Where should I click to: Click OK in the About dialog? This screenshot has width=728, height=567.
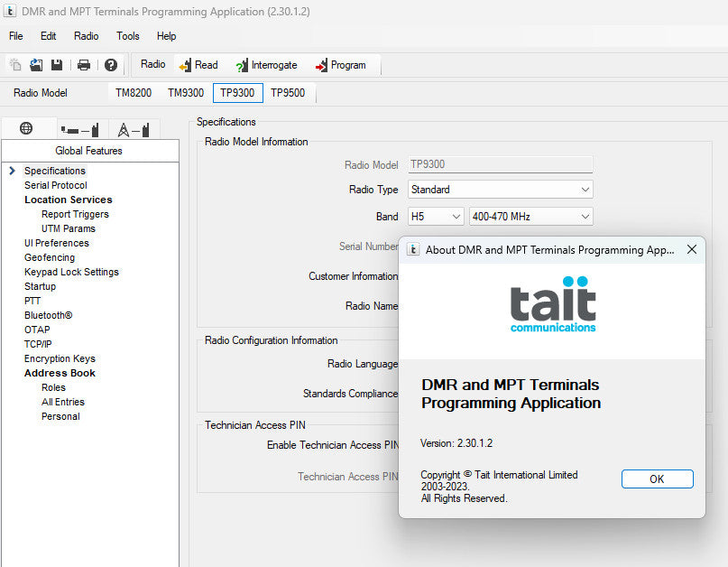tap(658, 479)
